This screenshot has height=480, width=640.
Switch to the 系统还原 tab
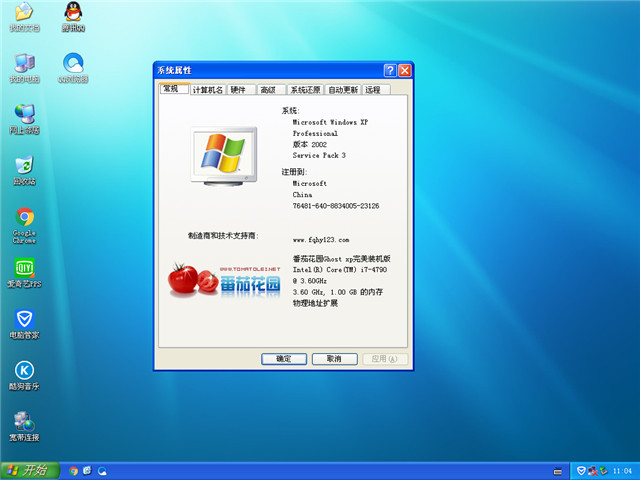pyautogui.click(x=305, y=90)
